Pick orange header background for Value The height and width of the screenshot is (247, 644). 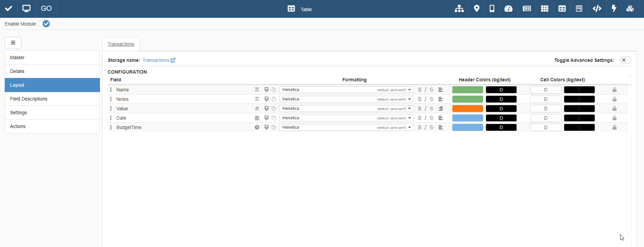[x=468, y=109]
